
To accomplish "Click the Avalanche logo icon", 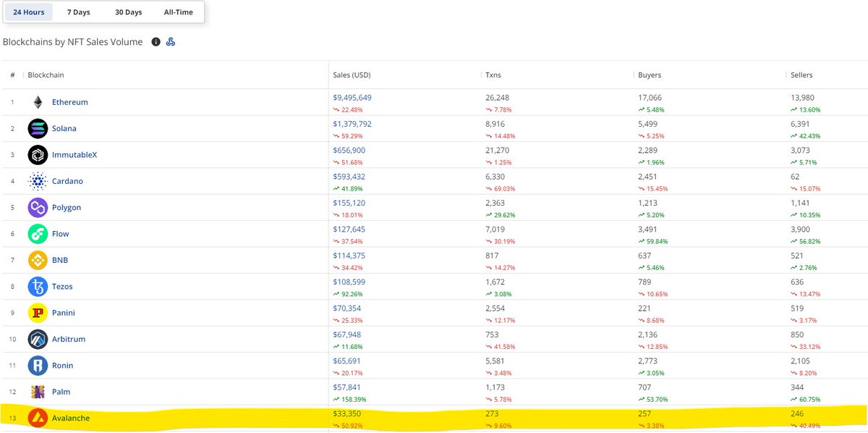I will tap(38, 418).
